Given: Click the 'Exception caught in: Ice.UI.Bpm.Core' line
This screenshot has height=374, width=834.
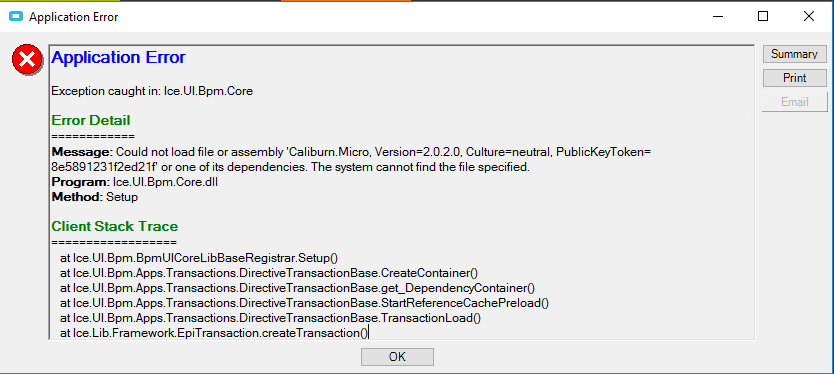Looking at the screenshot, I should click(x=152, y=91).
